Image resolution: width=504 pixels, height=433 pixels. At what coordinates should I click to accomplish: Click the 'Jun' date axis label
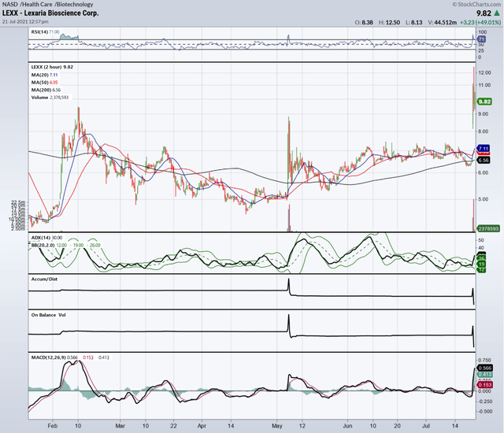point(347,426)
